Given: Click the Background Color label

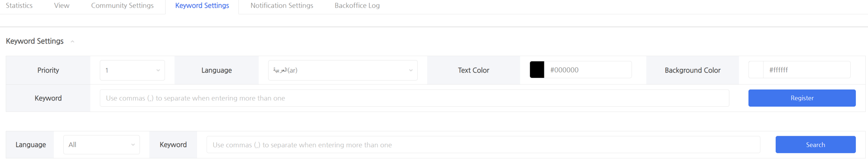Looking at the screenshot, I should click(693, 70).
